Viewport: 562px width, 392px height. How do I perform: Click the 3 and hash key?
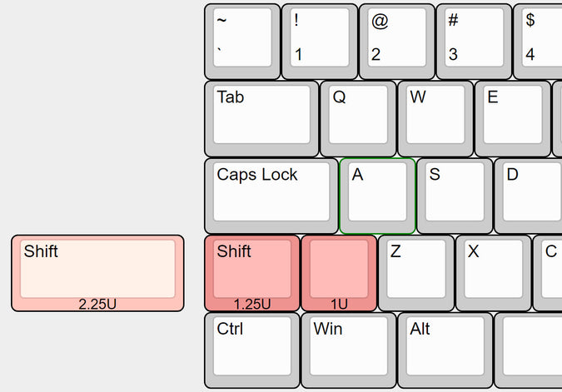click(x=474, y=42)
